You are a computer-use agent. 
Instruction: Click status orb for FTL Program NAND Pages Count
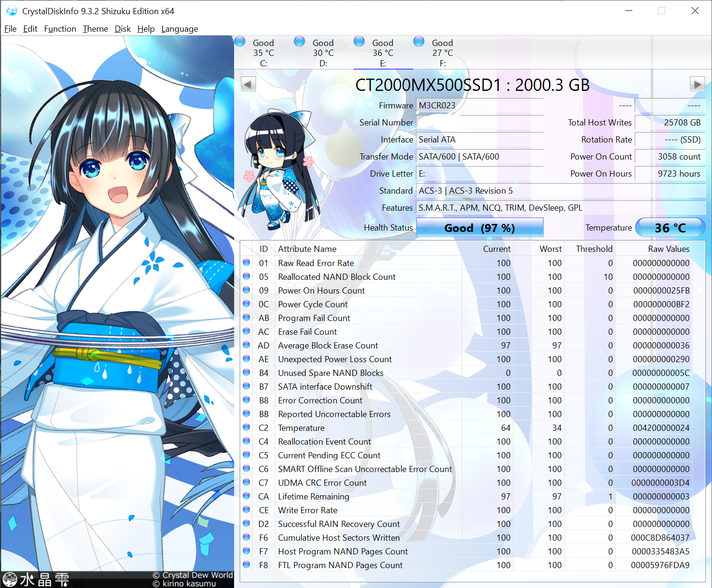[246, 564]
